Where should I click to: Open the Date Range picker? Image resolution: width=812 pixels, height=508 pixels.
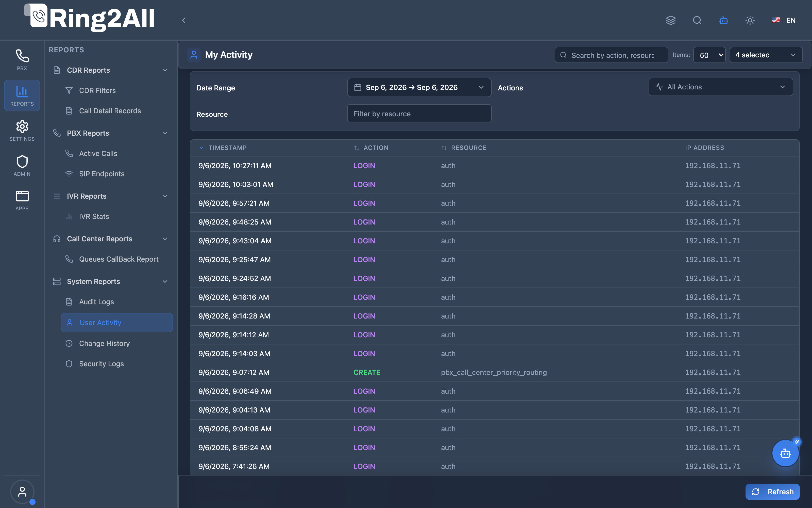click(x=419, y=87)
